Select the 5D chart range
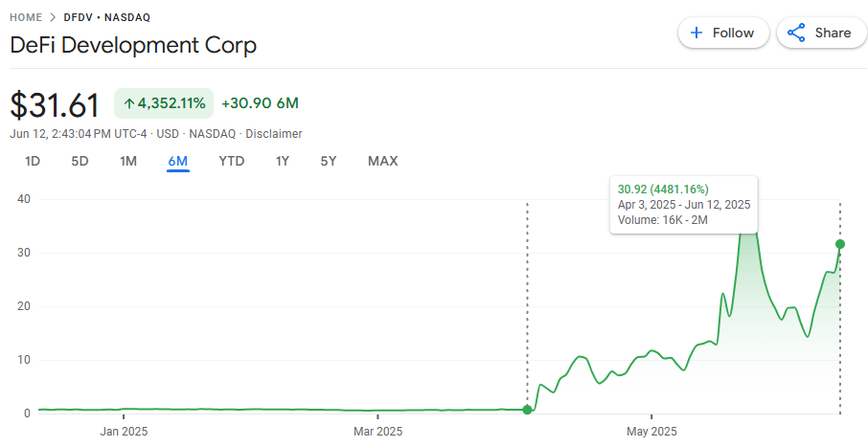Screen dimensions: 868x447 [x=80, y=161]
